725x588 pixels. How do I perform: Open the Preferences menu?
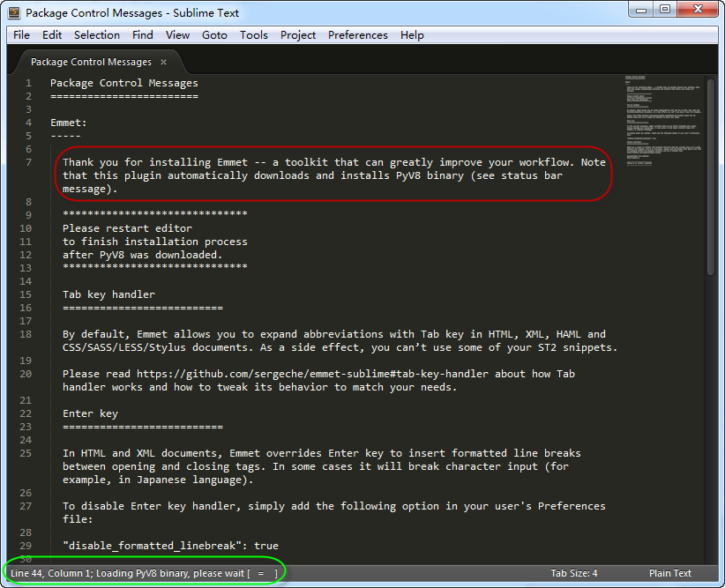pyautogui.click(x=357, y=35)
